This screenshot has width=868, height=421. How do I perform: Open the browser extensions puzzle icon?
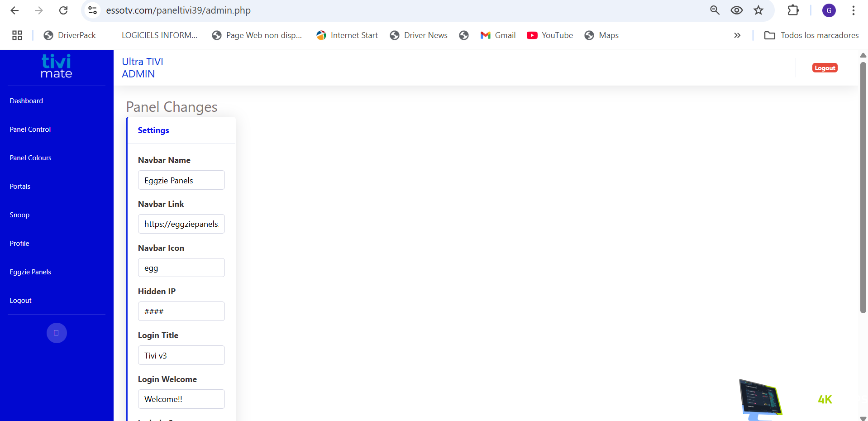coord(793,10)
